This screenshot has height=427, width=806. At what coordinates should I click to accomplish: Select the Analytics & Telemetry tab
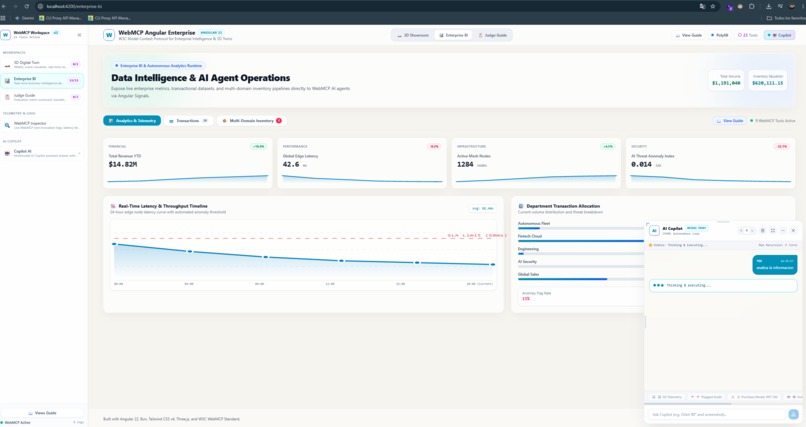click(x=132, y=121)
